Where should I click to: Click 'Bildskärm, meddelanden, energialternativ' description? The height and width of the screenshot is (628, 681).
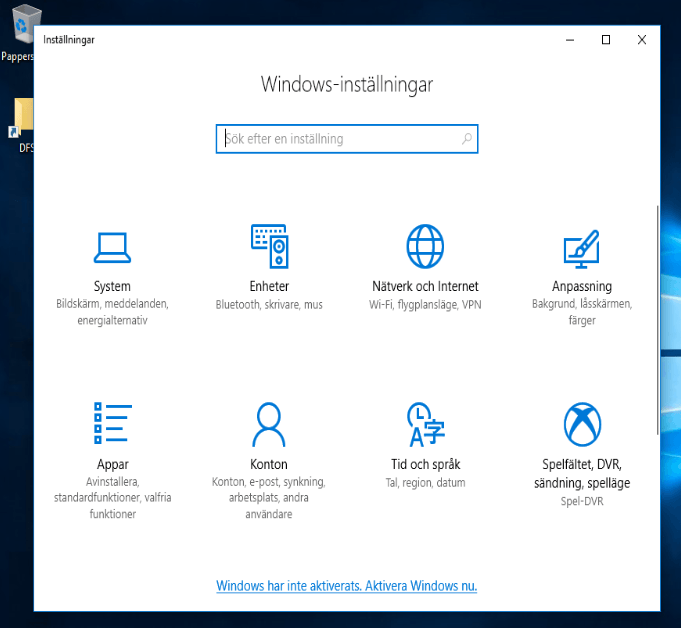pos(112,312)
